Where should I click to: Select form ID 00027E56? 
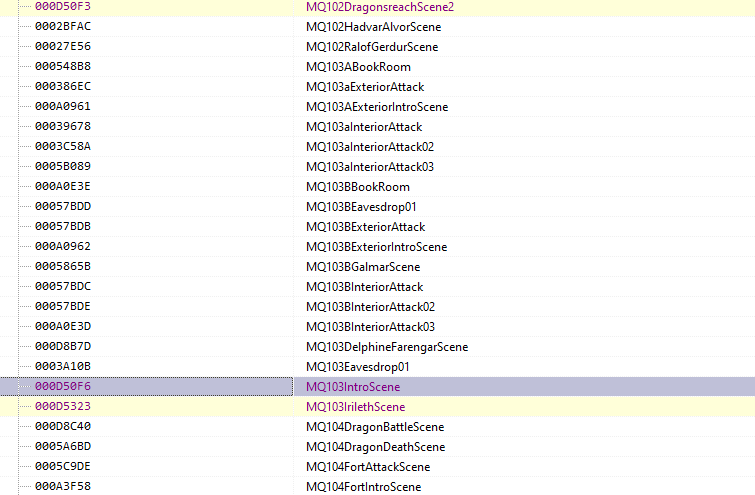63,47
